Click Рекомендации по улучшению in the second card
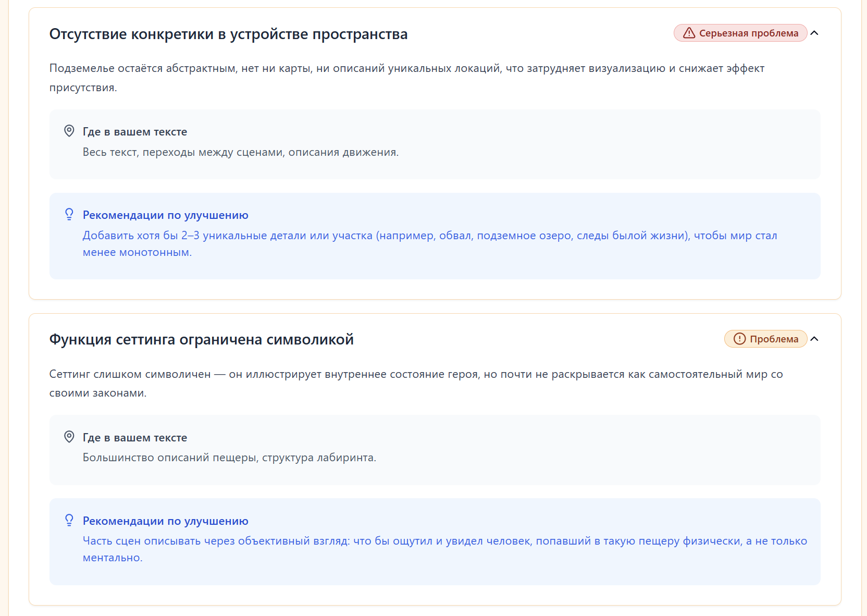The width and height of the screenshot is (867, 616). 165,521
